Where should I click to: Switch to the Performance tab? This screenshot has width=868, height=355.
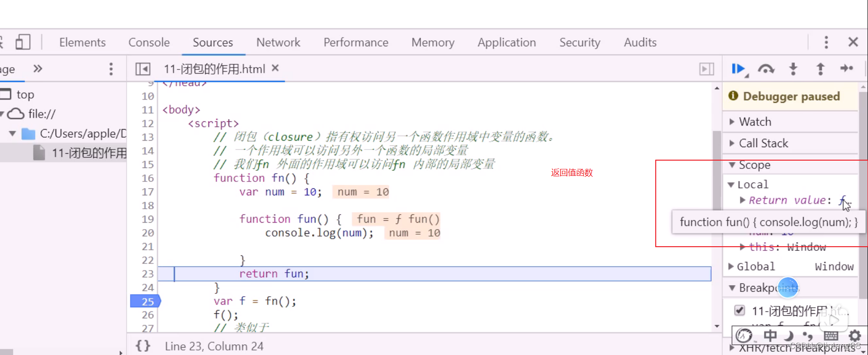(356, 42)
